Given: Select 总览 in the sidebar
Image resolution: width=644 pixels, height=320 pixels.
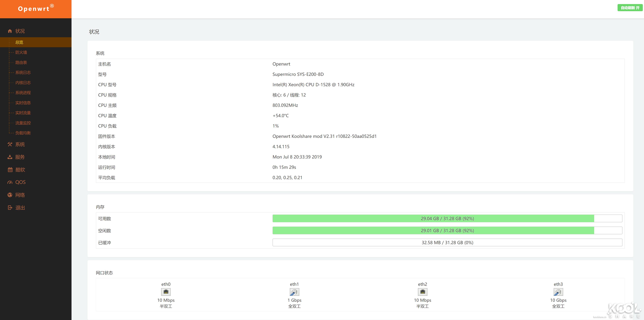Looking at the screenshot, I should tap(19, 42).
